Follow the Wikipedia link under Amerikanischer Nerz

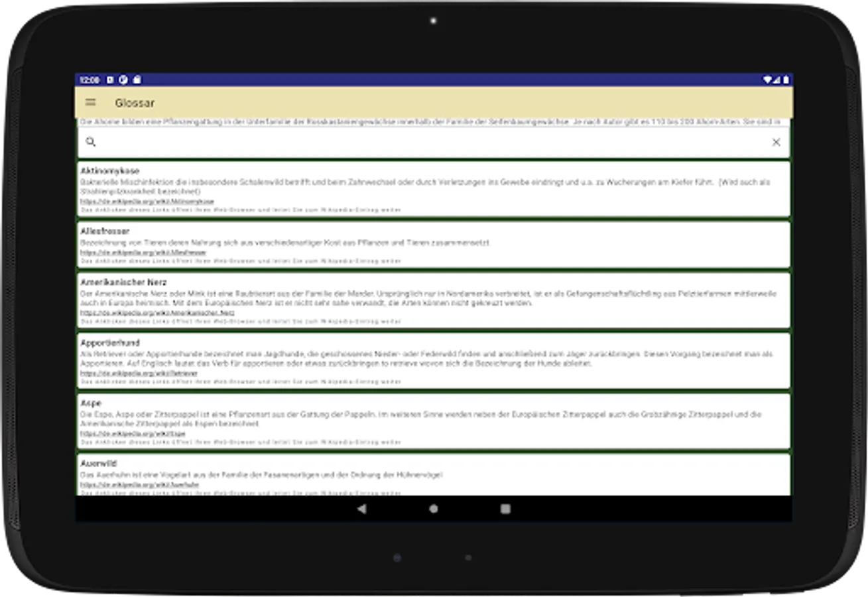tap(158, 312)
